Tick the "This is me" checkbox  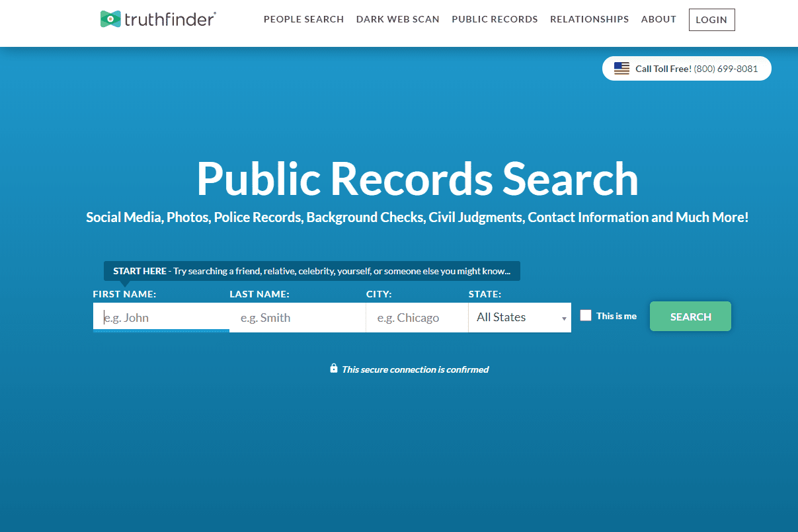pyautogui.click(x=586, y=316)
